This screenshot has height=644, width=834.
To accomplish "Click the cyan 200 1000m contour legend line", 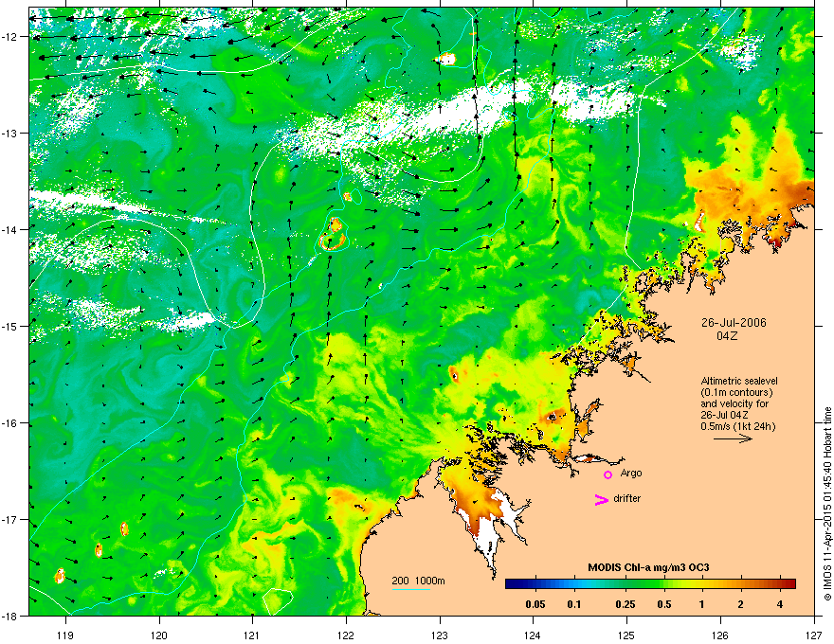I will click(x=410, y=589).
